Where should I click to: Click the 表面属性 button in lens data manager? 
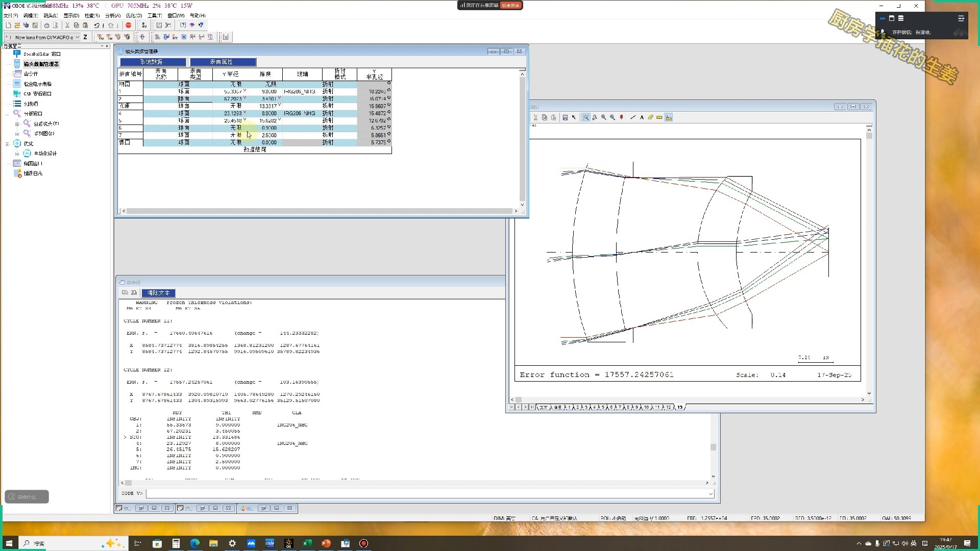(223, 62)
